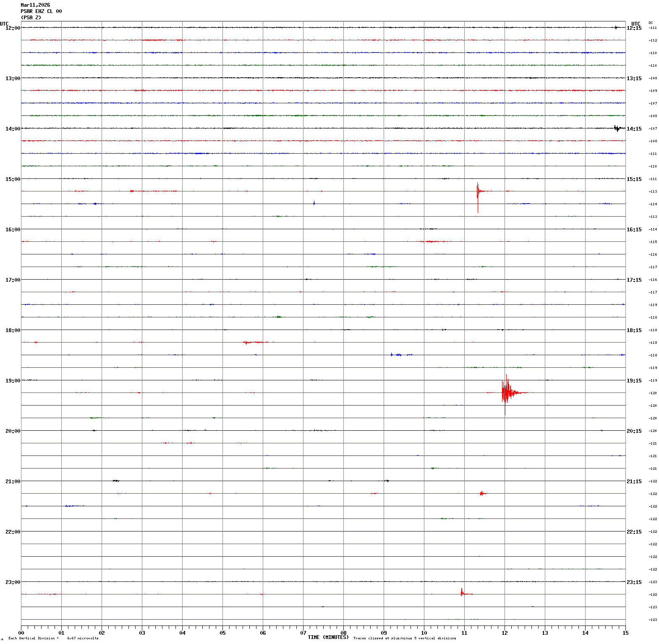The width and height of the screenshot is (659, 644).
Task: Click the black event at the end of the 14:00 trace
Action: (x=617, y=128)
